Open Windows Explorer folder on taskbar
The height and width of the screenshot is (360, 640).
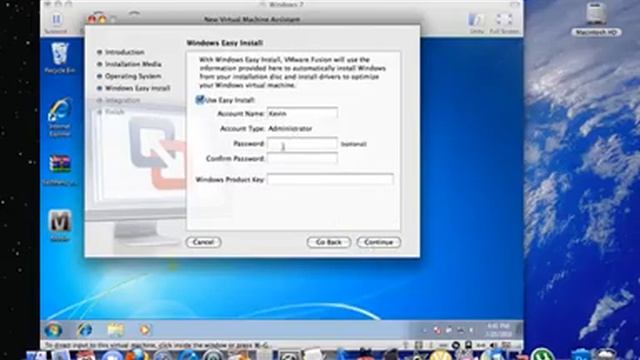pyautogui.click(x=116, y=330)
